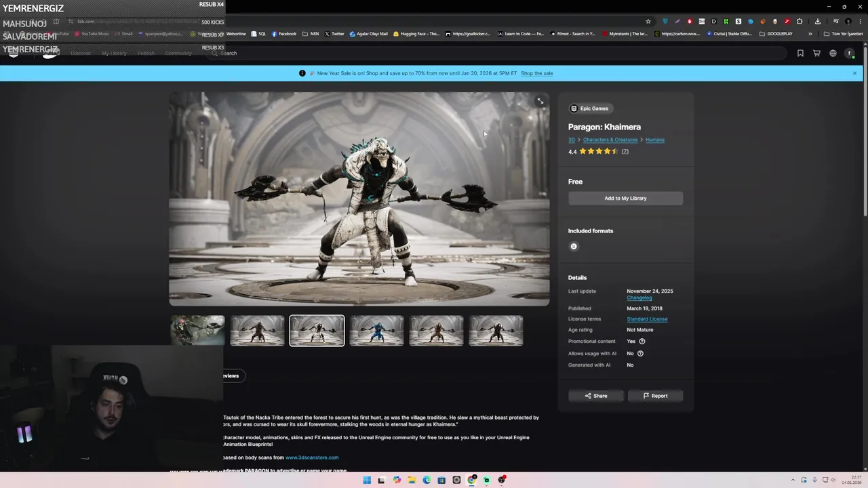Select the sixth preview thumbnail
This screenshot has width=868, height=488.
[x=496, y=331]
